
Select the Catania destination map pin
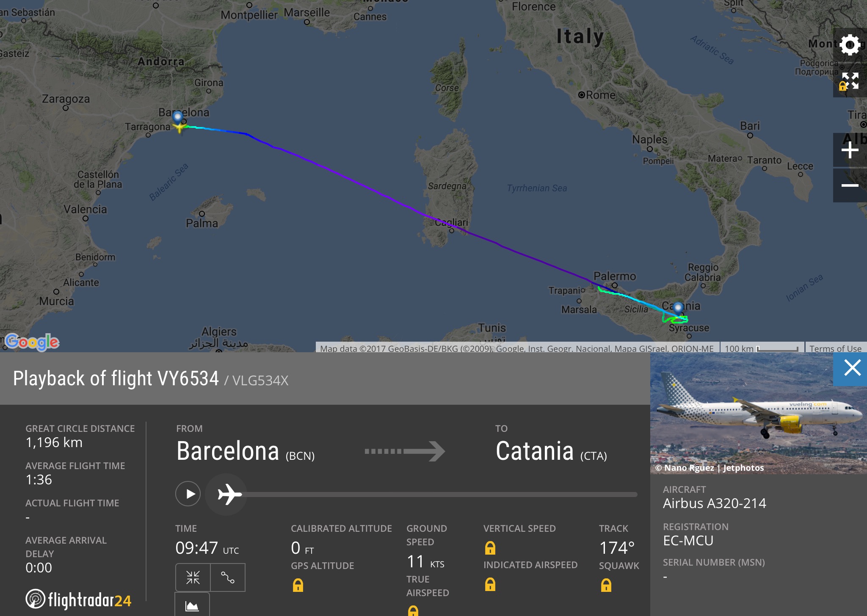[678, 308]
